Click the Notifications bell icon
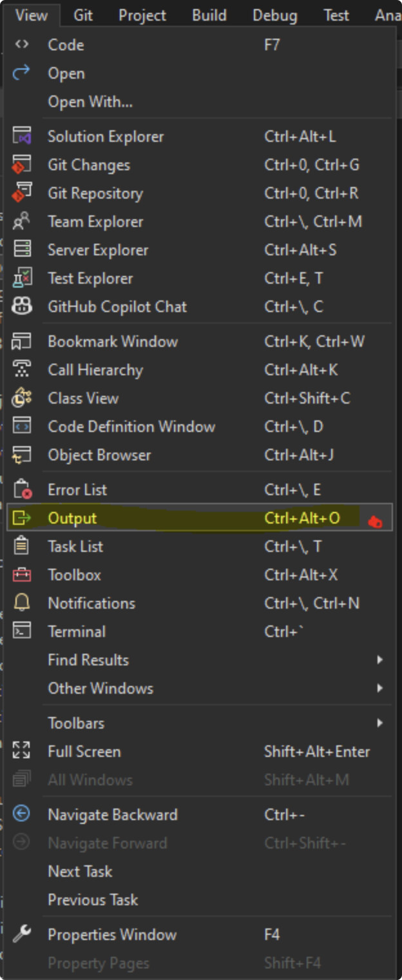This screenshot has height=980, width=402. (22, 603)
